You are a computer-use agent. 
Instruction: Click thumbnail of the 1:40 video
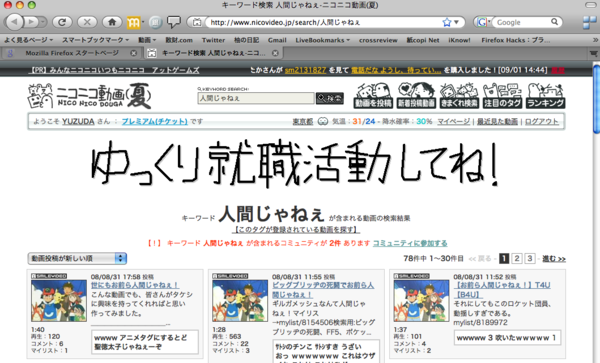coord(59,300)
